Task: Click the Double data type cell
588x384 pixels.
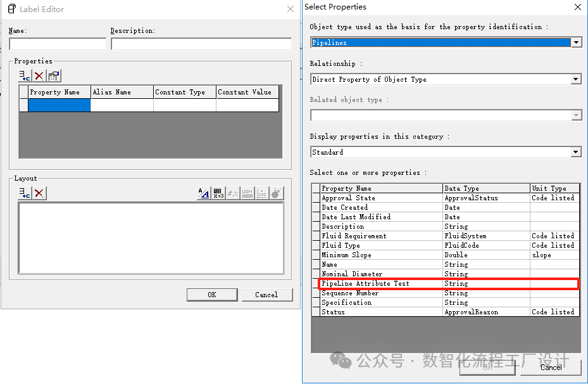Action: coord(486,255)
